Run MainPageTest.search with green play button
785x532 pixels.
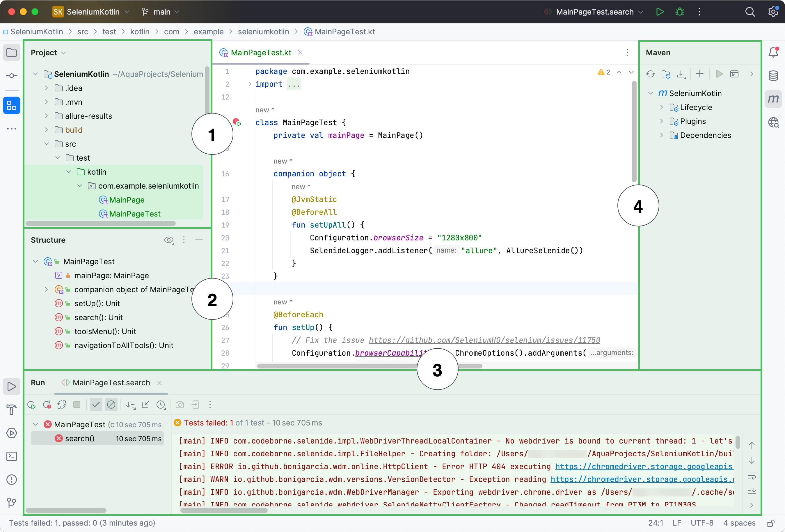click(659, 12)
